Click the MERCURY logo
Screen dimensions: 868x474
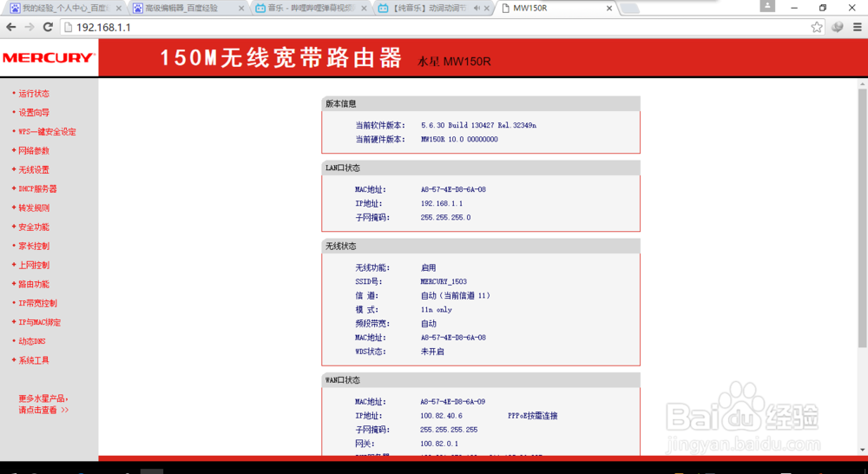pyautogui.click(x=49, y=57)
